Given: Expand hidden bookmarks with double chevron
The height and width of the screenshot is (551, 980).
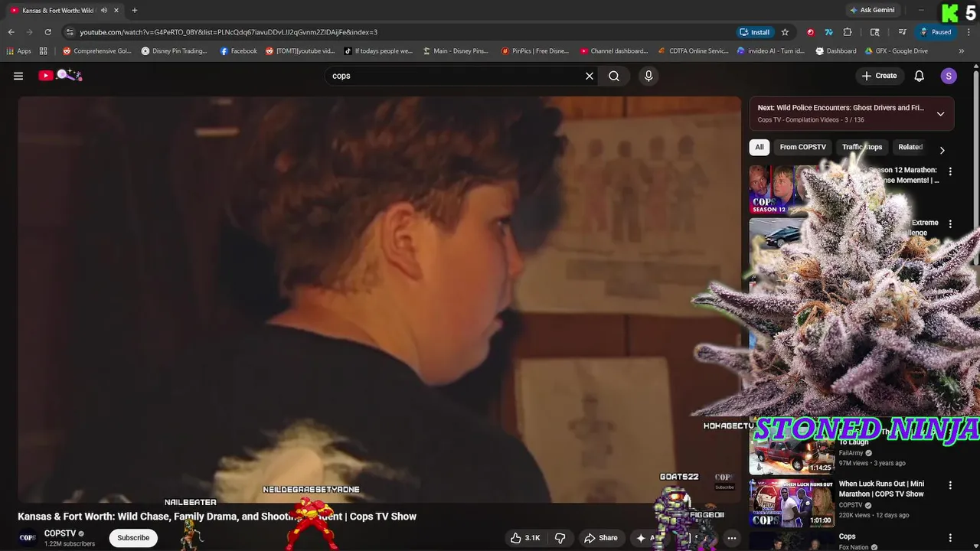Looking at the screenshot, I should pos(962,51).
